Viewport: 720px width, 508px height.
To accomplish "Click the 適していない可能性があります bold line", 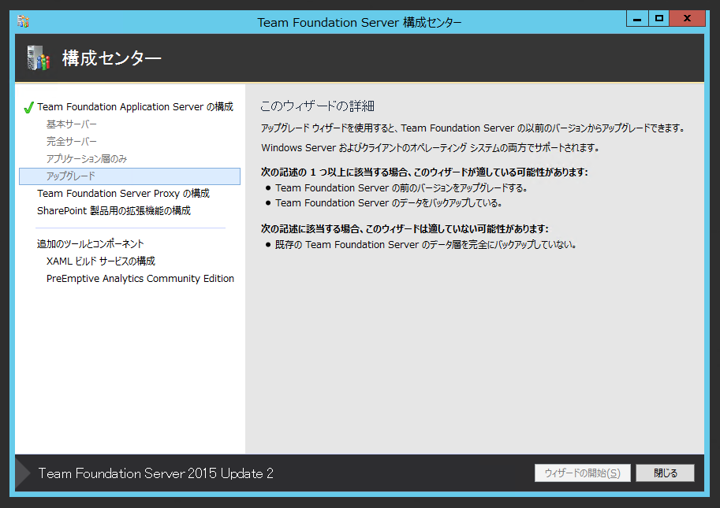I will (405, 229).
